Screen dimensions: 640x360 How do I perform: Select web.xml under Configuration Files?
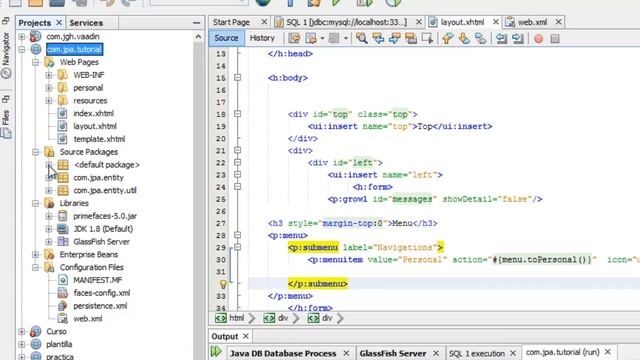(88, 319)
